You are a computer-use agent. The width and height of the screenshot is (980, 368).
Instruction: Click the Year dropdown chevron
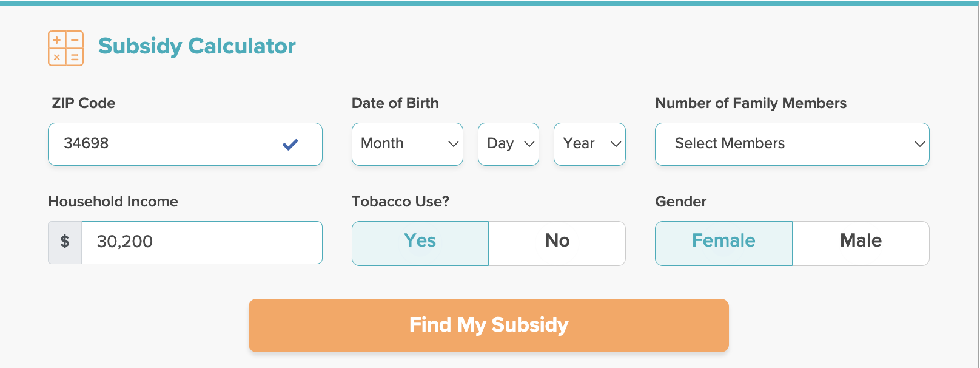pos(615,144)
